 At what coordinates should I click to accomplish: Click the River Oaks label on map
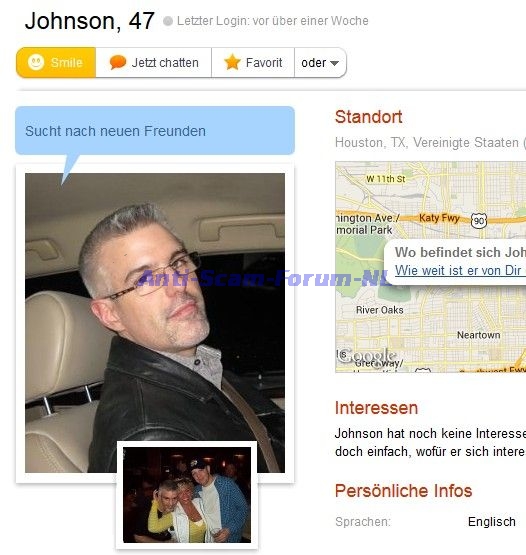pyautogui.click(x=379, y=310)
